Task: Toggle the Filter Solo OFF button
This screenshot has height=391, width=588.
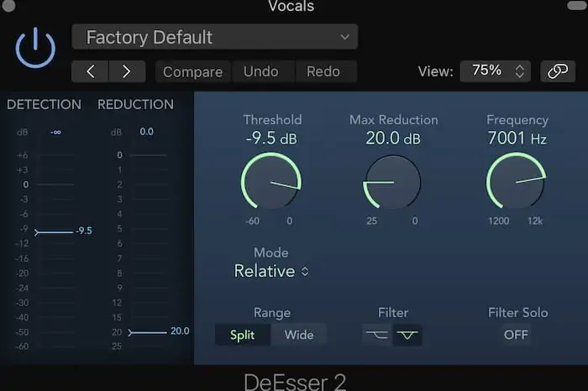Action: tap(517, 335)
